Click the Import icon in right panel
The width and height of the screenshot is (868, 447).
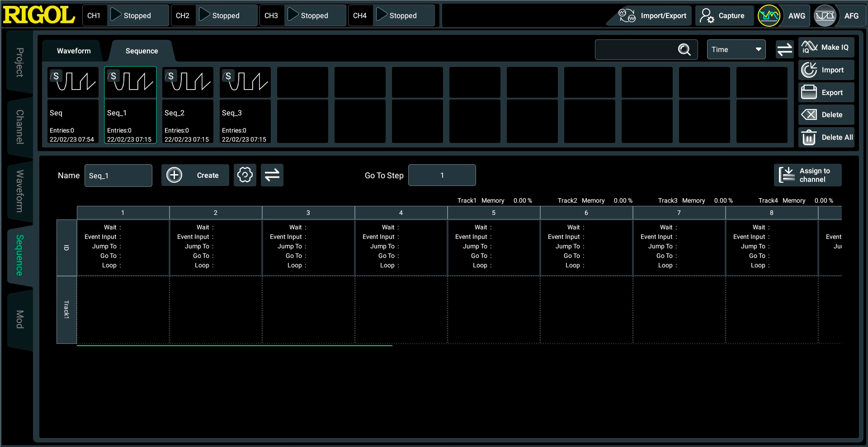click(x=809, y=70)
